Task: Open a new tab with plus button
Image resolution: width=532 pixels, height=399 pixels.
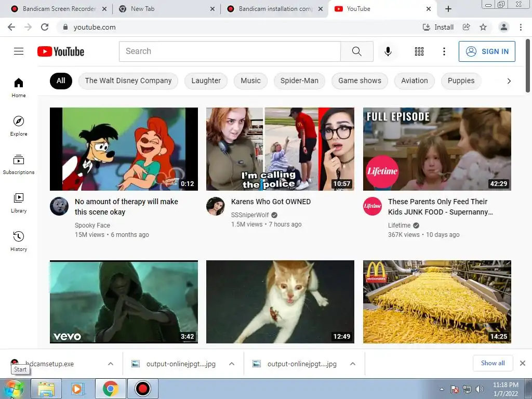Action: coord(448,9)
